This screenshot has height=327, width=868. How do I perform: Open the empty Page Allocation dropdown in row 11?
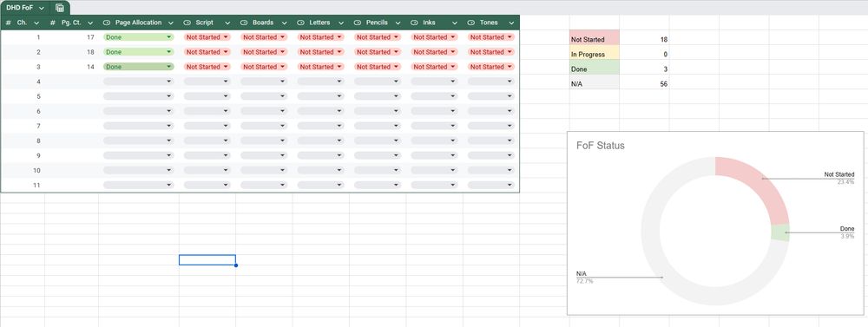coord(138,185)
